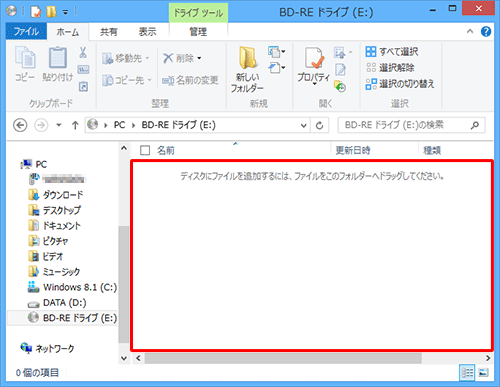Click the Cut scissors icon

pos(83,52)
